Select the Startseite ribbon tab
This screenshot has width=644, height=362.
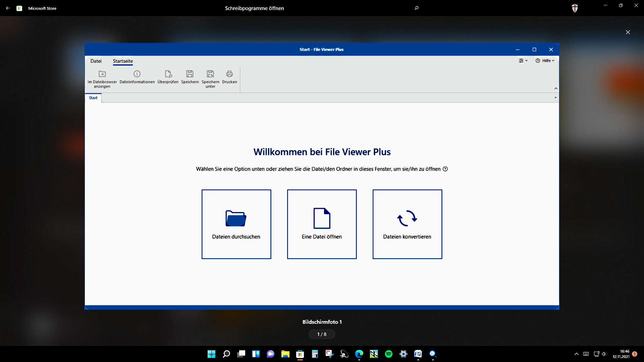coord(123,61)
